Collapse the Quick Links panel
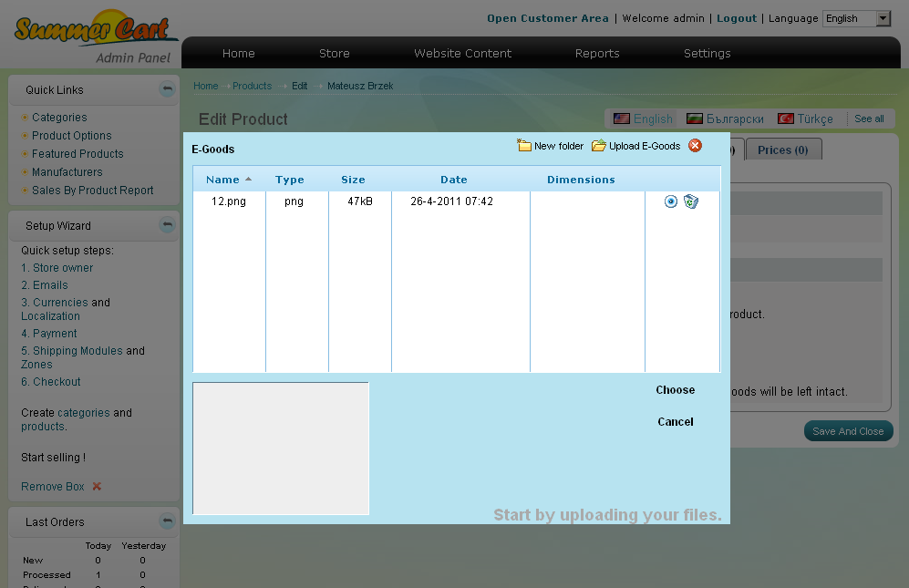The width and height of the screenshot is (909, 588). pos(166,89)
